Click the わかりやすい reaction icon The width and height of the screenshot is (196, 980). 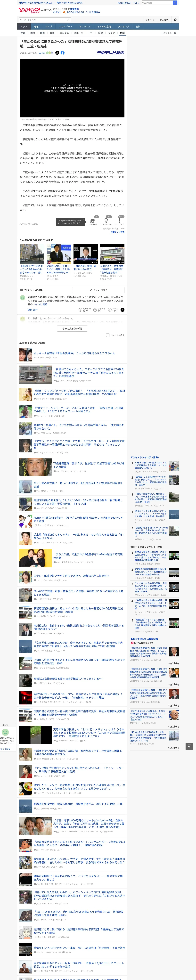106,221
